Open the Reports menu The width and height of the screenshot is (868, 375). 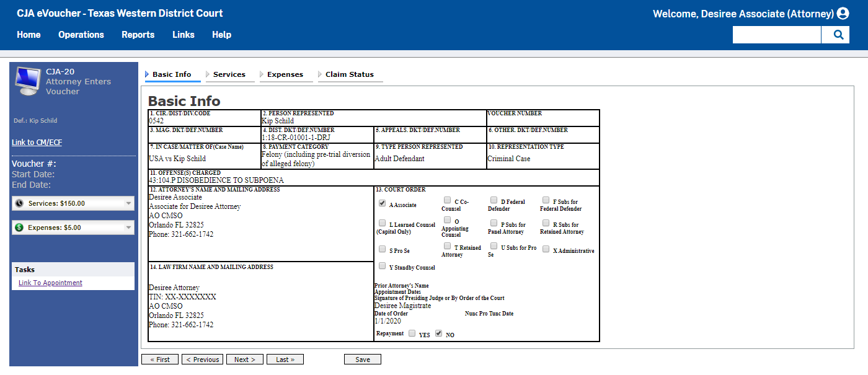coord(138,35)
